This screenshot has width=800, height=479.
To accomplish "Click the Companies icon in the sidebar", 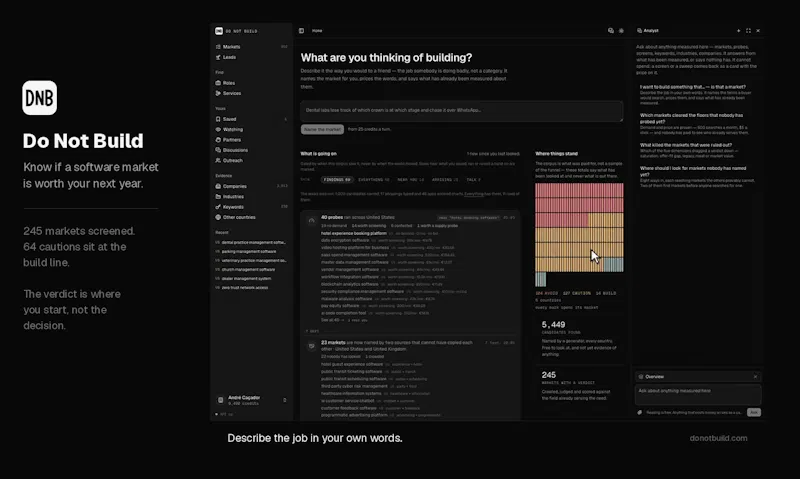I will 218,186.
